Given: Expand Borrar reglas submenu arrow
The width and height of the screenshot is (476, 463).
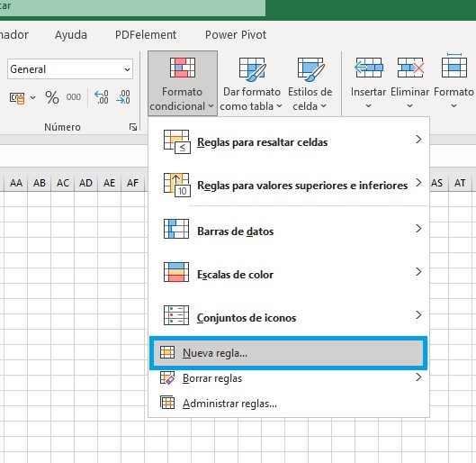Looking at the screenshot, I should [418, 377].
